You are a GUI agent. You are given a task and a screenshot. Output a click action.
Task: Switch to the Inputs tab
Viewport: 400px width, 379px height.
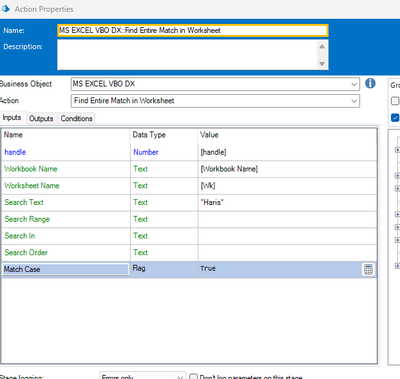point(12,118)
